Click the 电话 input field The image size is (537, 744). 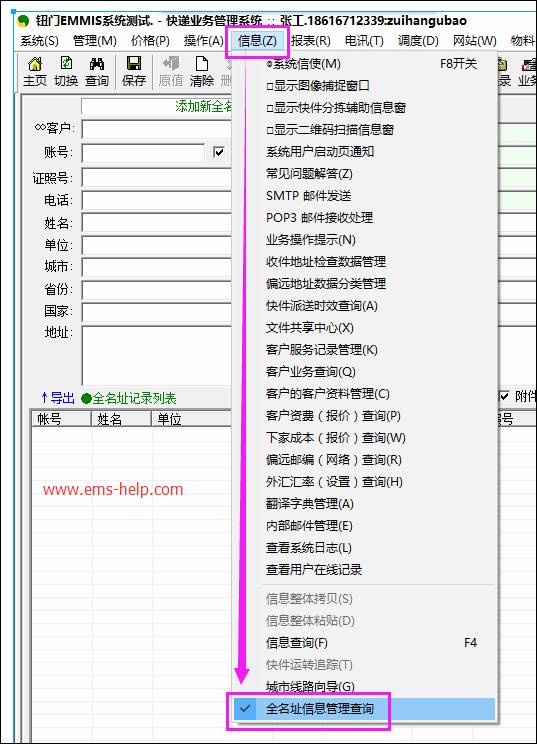157,200
